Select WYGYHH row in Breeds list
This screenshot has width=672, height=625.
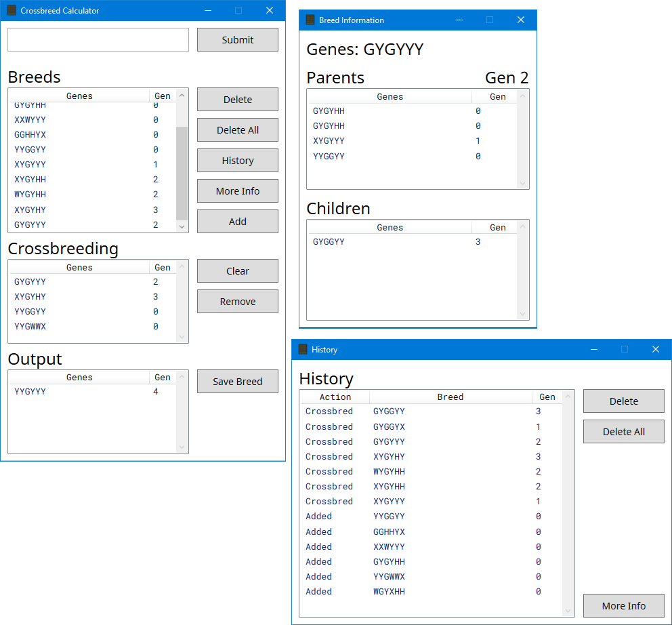[x=92, y=195]
